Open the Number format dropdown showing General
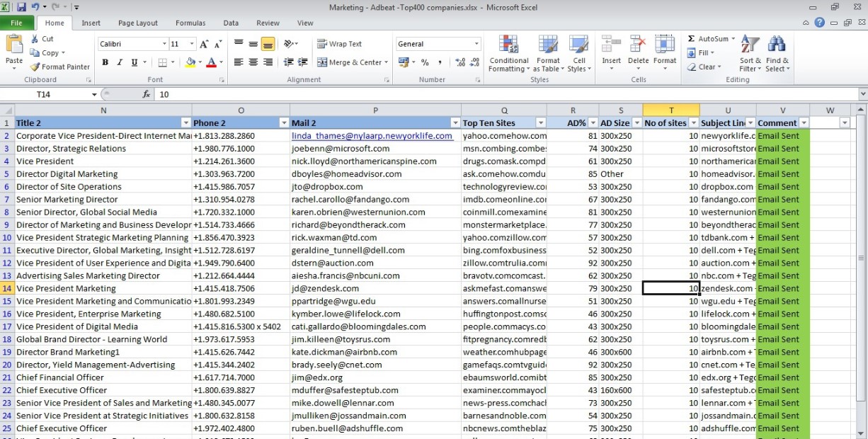The width and height of the screenshot is (868, 439). pos(477,43)
